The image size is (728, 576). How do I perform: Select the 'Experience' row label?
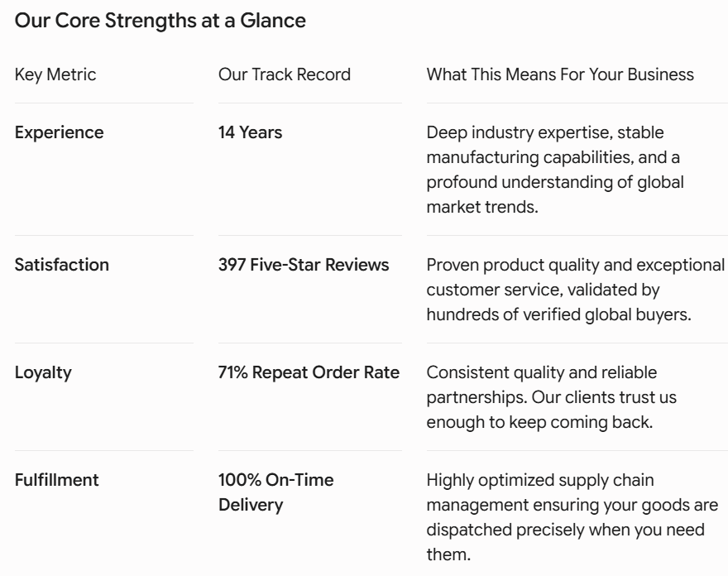59,133
